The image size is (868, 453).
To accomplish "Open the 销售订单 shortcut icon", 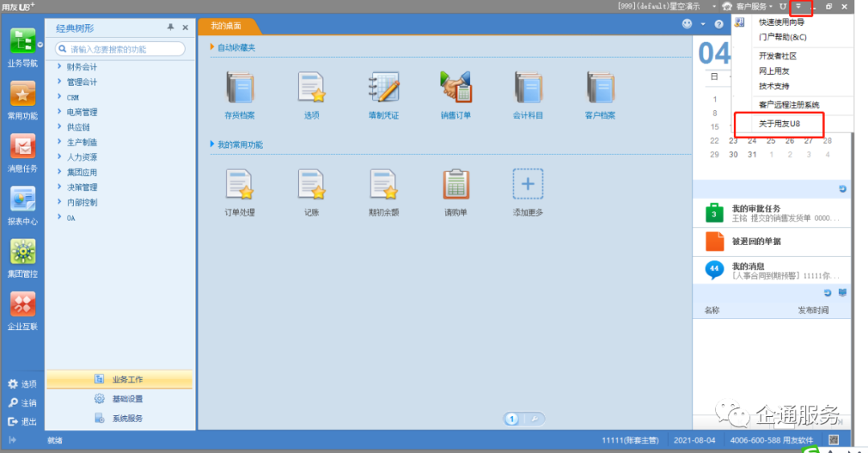I will [455, 88].
